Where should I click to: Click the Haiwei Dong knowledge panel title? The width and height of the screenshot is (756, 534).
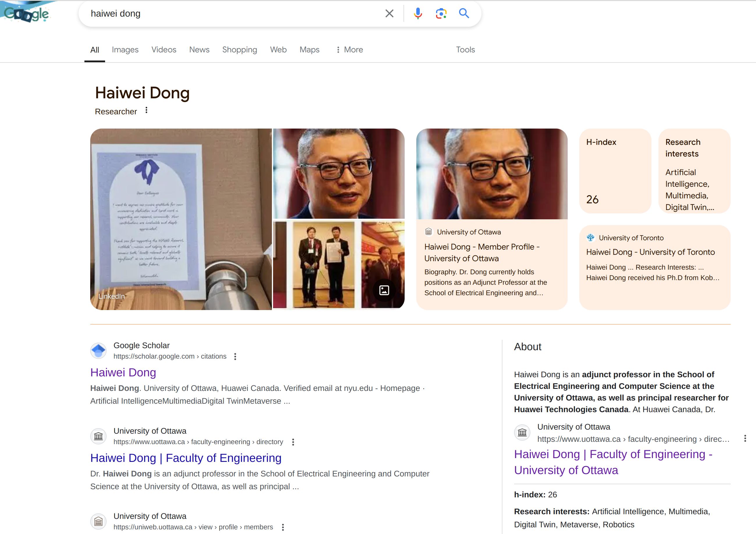(142, 93)
